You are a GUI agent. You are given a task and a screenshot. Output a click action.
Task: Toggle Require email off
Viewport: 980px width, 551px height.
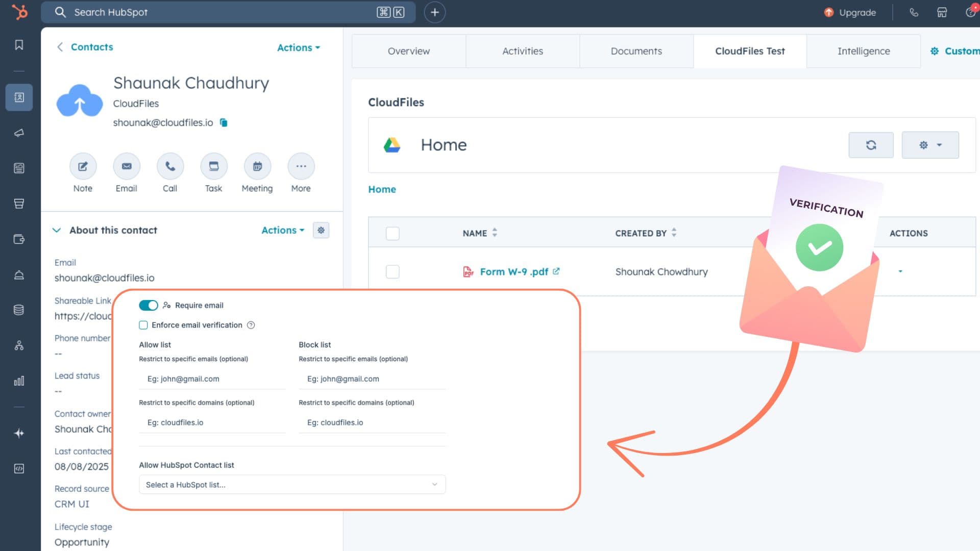coord(148,305)
